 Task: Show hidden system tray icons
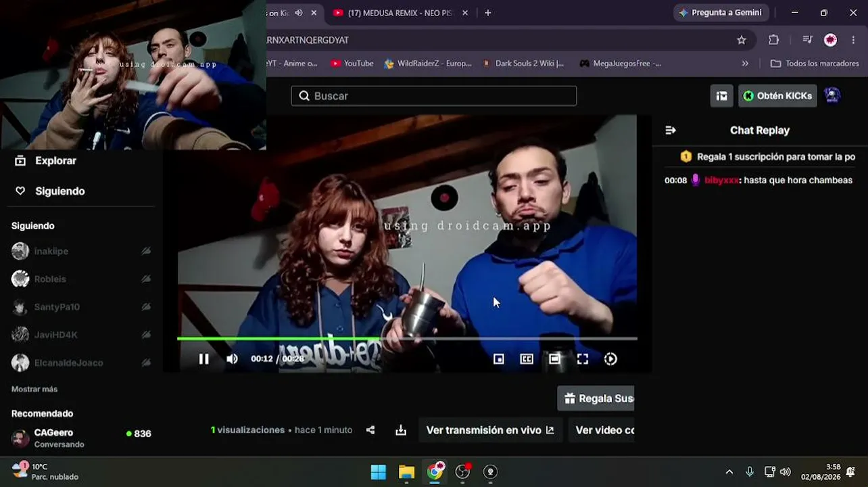729,472
